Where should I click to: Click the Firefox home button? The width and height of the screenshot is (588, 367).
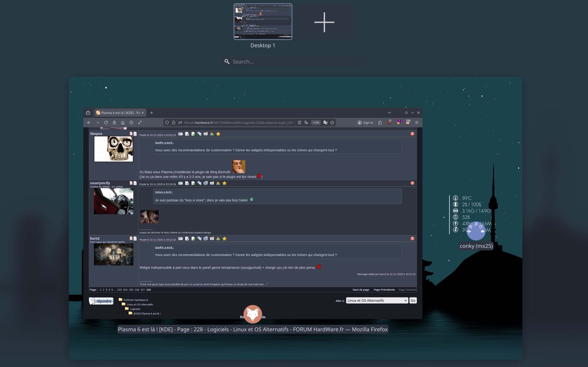point(123,123)
